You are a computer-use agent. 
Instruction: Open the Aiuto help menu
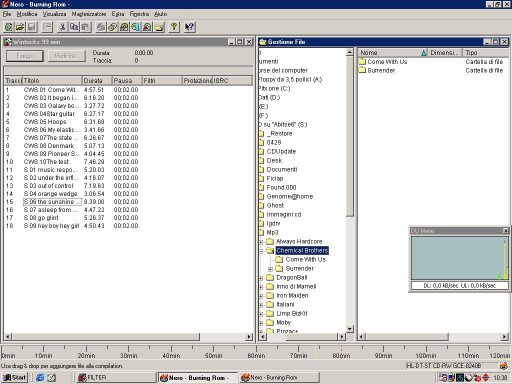[160, 14]
